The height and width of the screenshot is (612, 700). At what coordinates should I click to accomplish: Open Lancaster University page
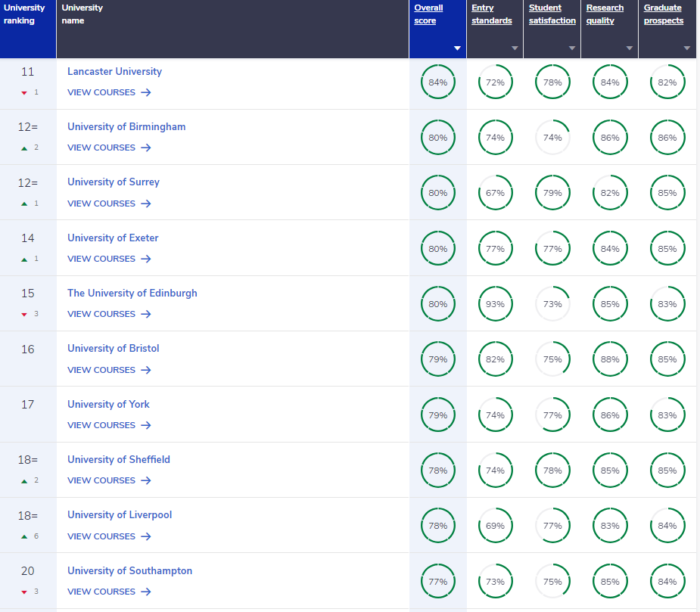(115, 71)
